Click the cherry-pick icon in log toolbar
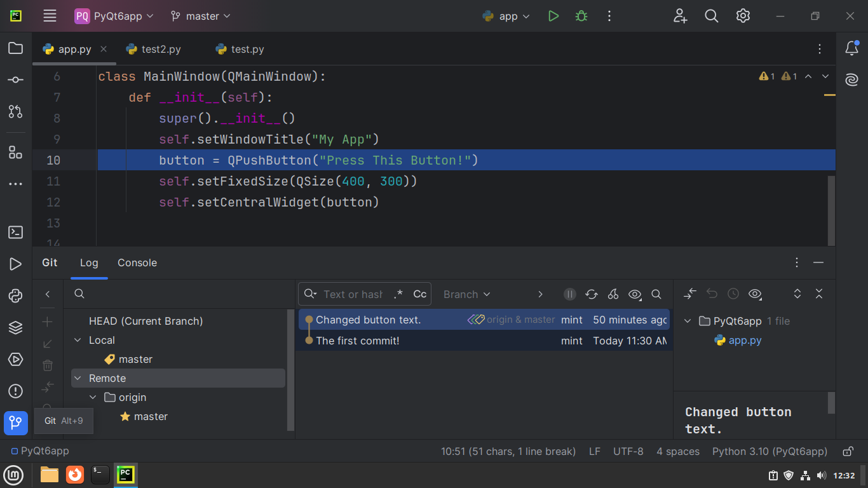This screenshot has height=488, width=868. [x=613, y=294]
